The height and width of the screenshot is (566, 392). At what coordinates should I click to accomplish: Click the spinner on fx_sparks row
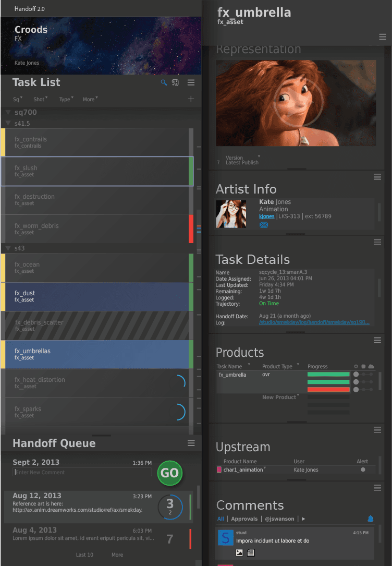click(180, 412)
